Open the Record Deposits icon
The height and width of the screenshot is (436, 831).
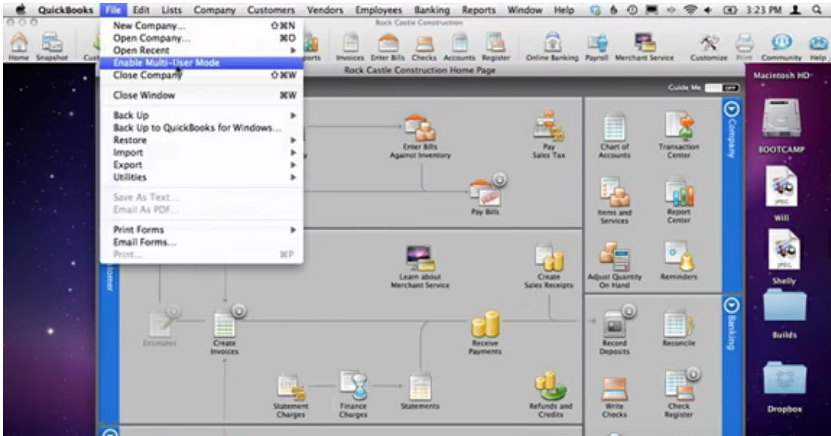[614, 333]
